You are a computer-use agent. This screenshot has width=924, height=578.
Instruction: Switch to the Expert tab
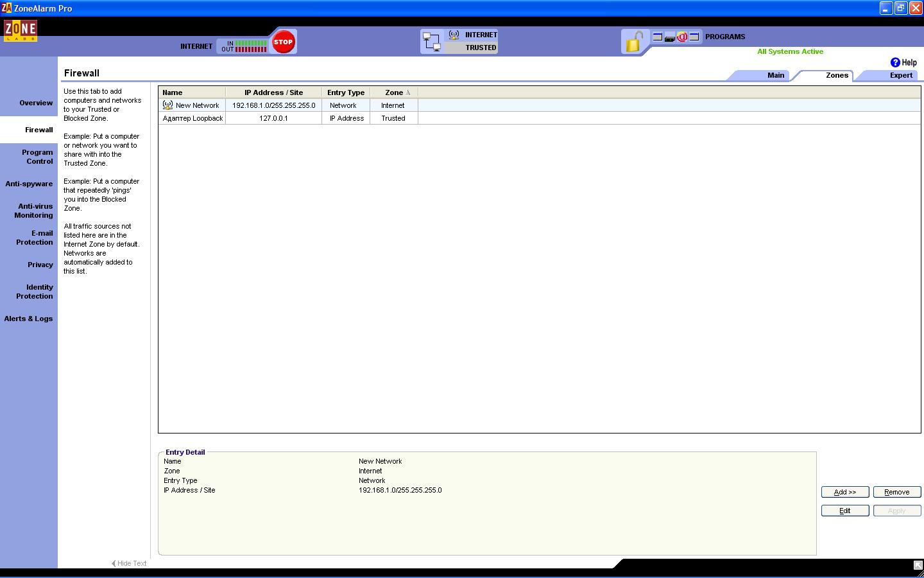click(901, 75)
